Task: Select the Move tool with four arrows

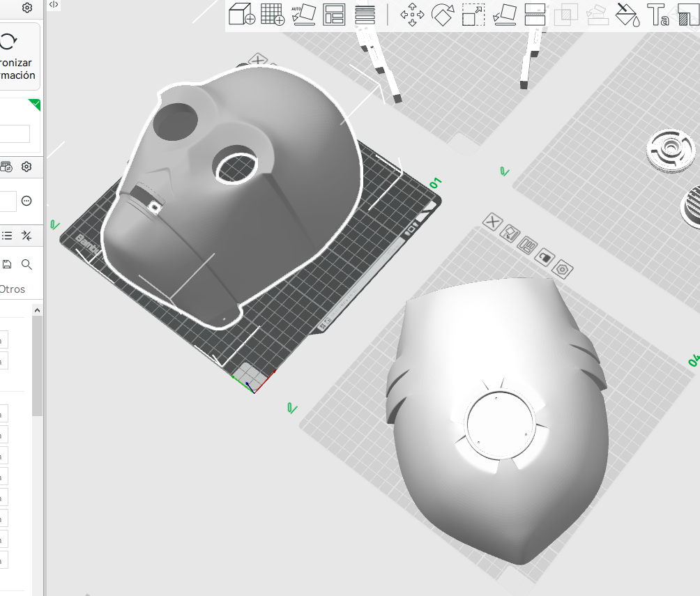Action: [412, 14]
